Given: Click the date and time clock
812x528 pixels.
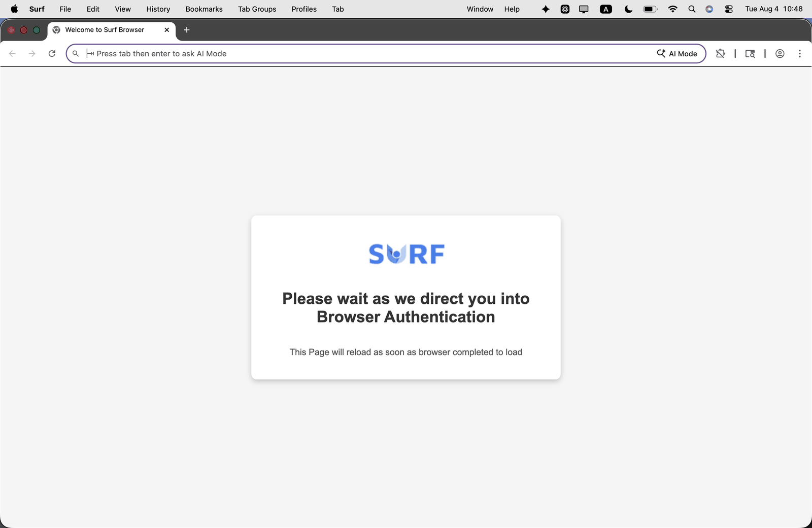Looking at the screenshot, I should pyautogui.click(x=774, y=9).
